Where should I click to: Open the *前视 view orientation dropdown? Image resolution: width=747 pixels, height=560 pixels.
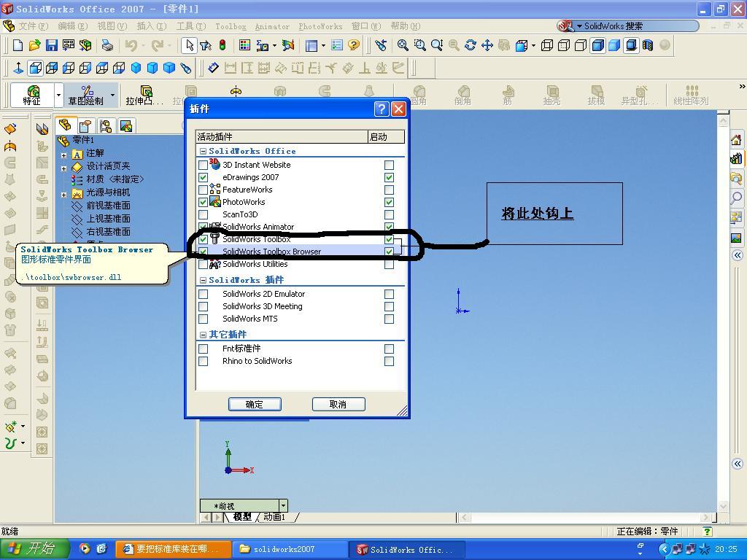pyautogui.click(x=284, y=505)
